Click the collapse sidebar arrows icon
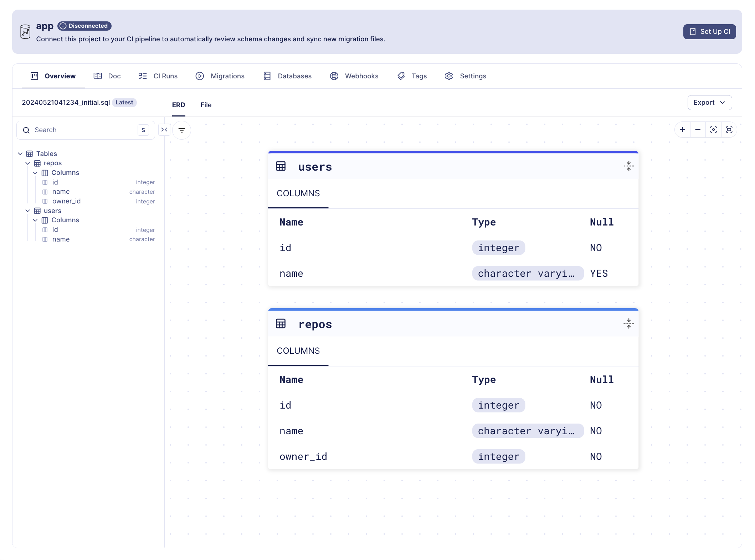Viewport: 755px width, 560px height. (x=165, y=130)
